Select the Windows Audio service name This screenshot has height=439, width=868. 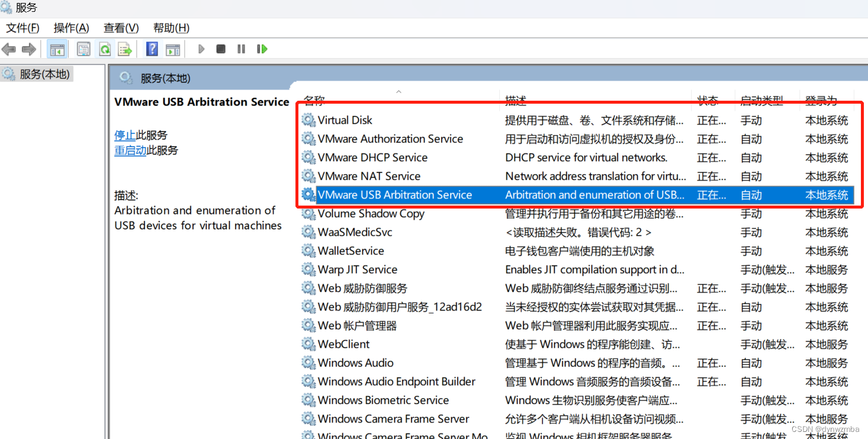(355, 363)
